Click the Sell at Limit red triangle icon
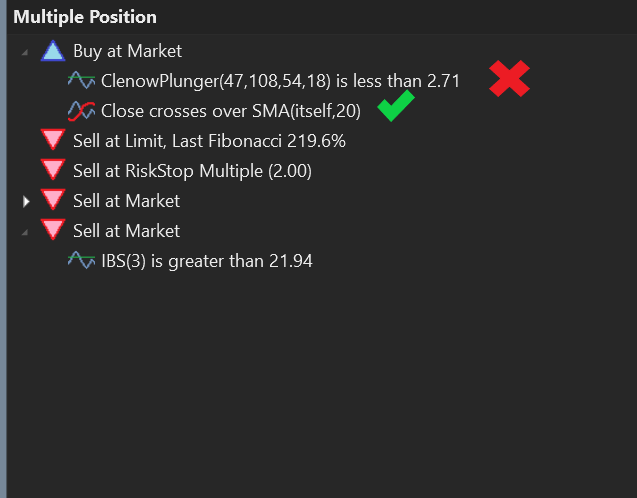The width and height of the screenshot is (637, 498). pyautogui.click(x=53, y=139)
